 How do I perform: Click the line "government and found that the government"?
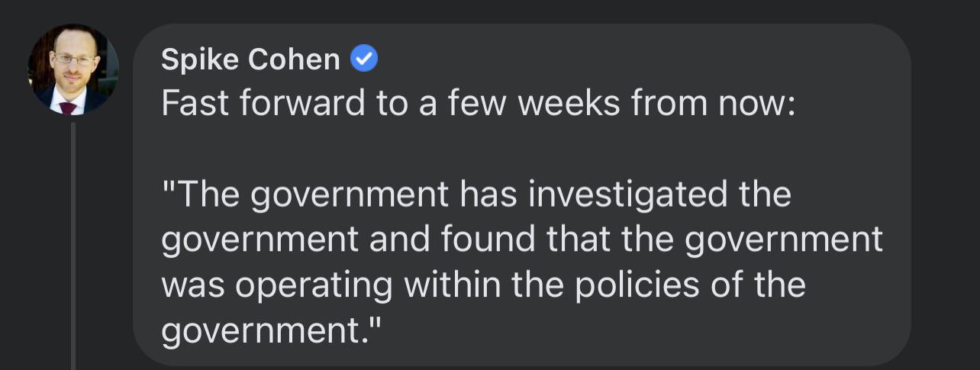[x=522, y=240]
